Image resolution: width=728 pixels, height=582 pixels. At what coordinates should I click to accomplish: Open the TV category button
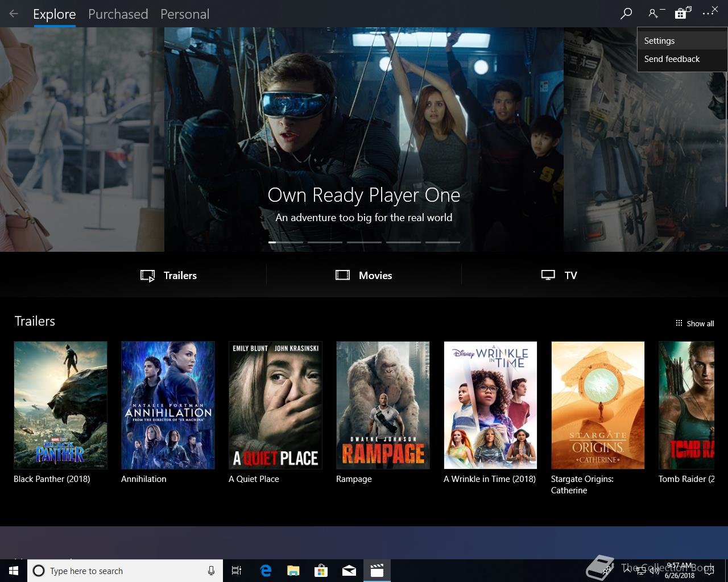[x=559, y=276]
